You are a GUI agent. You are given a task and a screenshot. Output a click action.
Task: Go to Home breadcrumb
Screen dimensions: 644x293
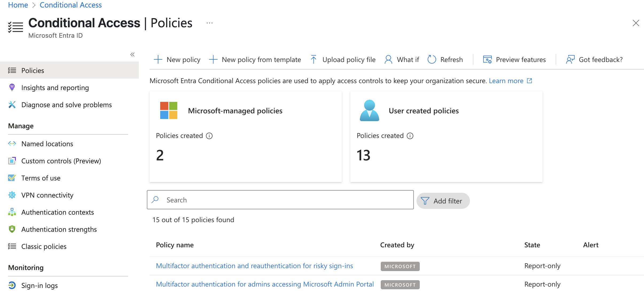[18, 5]
